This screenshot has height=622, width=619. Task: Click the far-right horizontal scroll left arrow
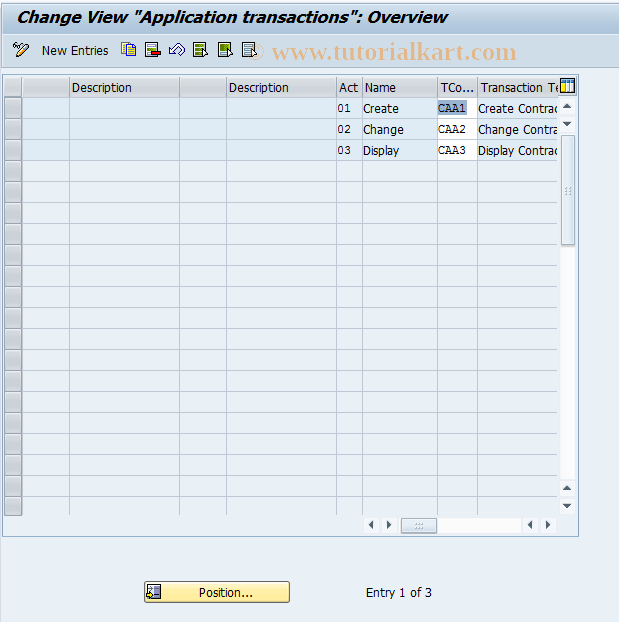tap(530, 525)
